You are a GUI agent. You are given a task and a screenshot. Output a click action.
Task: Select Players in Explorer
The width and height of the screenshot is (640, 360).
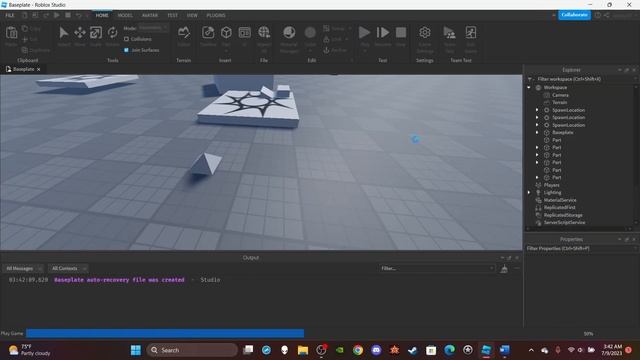(551, 185)
